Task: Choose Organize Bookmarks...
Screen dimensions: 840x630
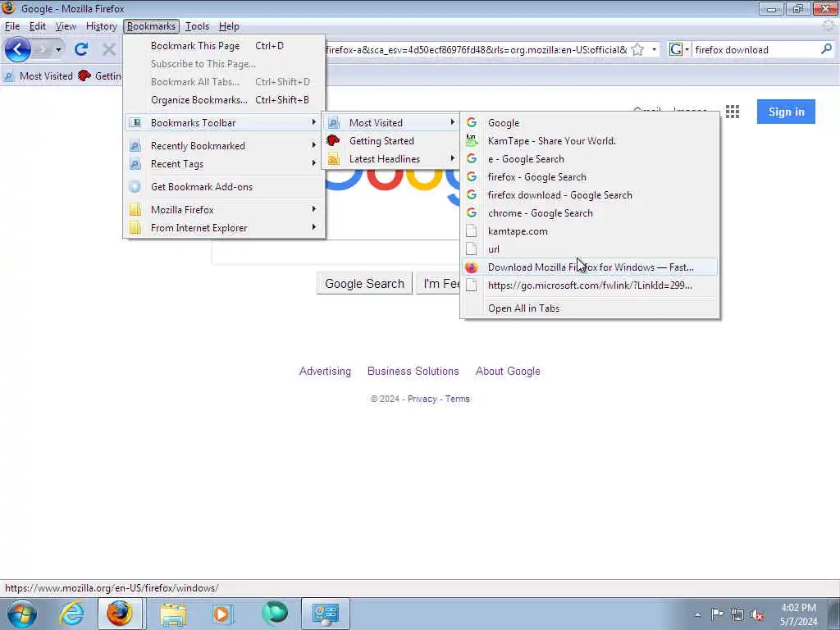Action: click(x=224, y=100)
